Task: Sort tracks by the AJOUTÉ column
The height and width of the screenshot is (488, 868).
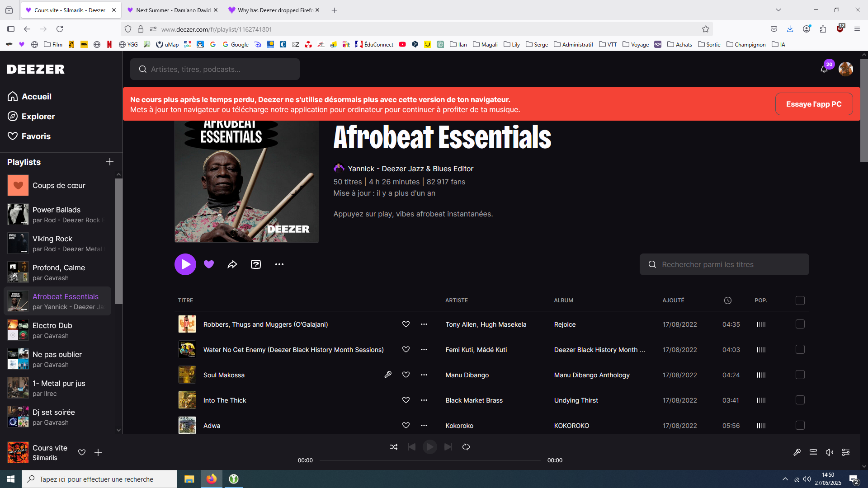Action: point(674,300)
